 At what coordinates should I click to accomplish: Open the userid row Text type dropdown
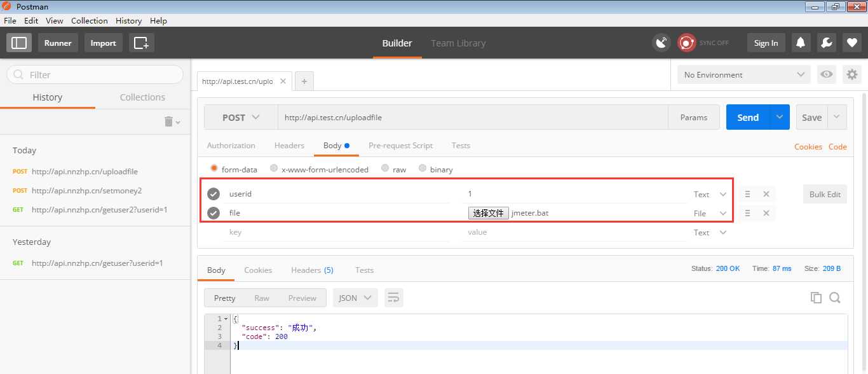coord(710,194)
